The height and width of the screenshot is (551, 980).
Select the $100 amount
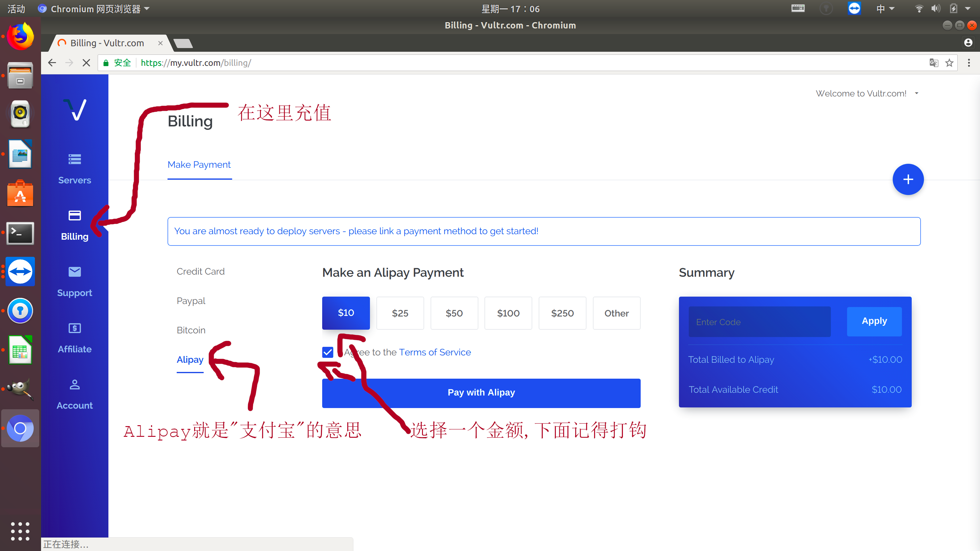(508, 313)
